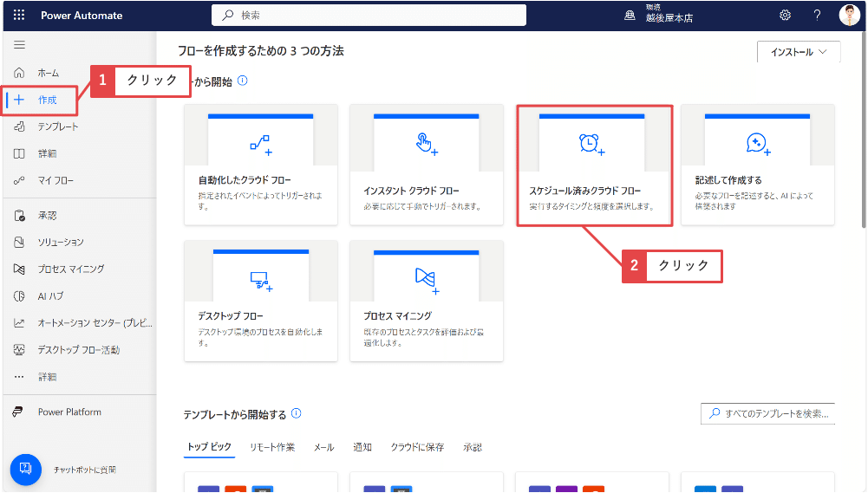Click the プロセス マイニング card title

[x=397, y=315]
